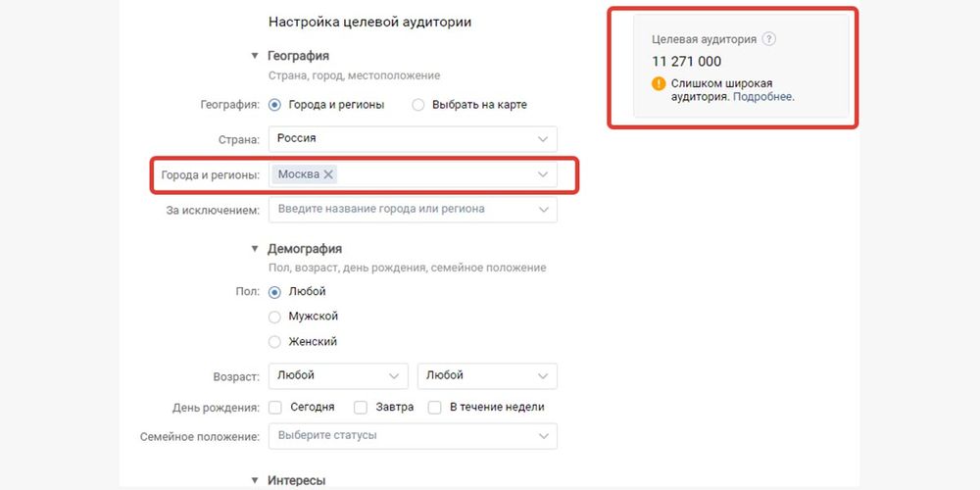
Task: Open the minimum age Возраст dropdown
Action: 338,375
